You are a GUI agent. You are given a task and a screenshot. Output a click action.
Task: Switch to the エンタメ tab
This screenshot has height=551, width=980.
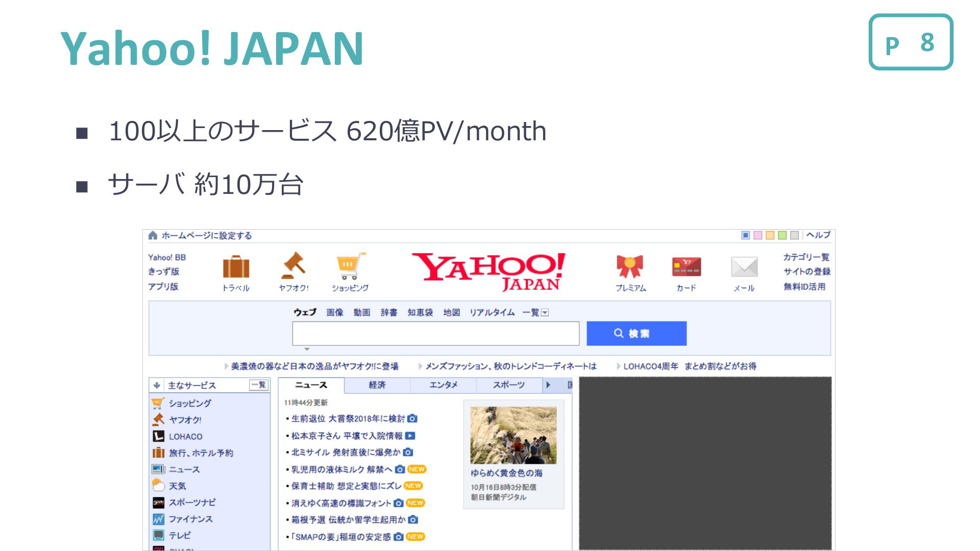click(x=443, y=385)
